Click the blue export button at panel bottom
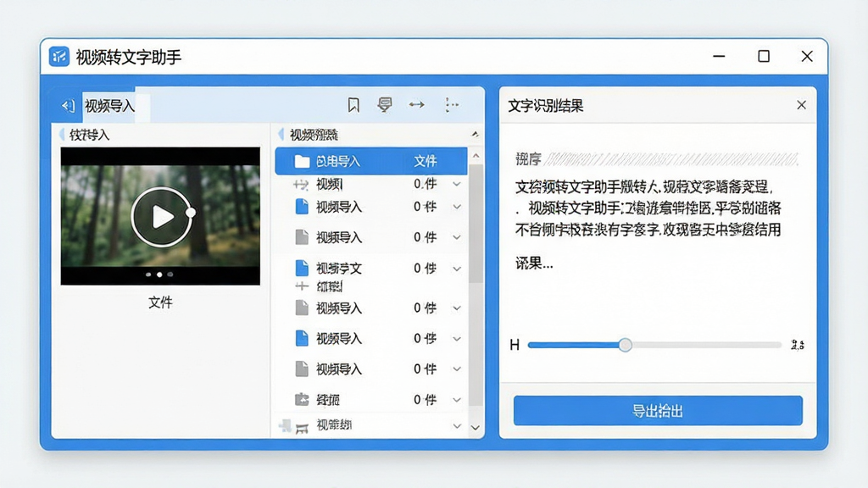This screenshot has width=868, height=488. (x=658, y=411)
